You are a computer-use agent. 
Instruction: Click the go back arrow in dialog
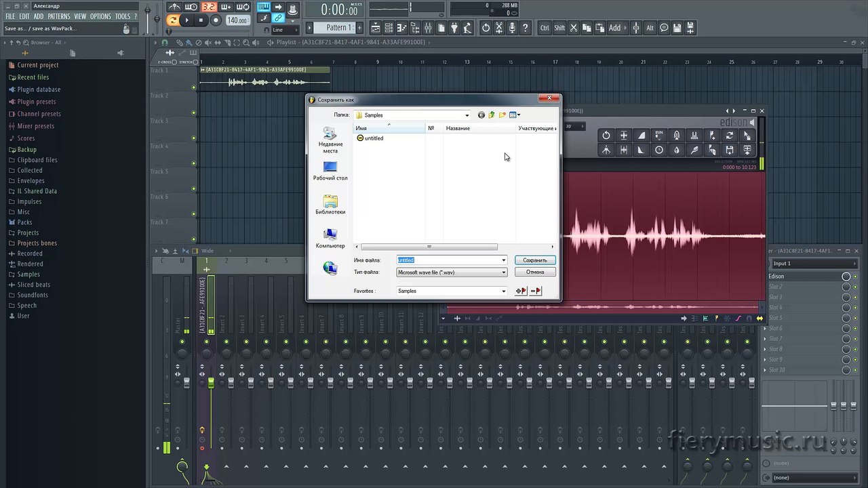point(481,115)
